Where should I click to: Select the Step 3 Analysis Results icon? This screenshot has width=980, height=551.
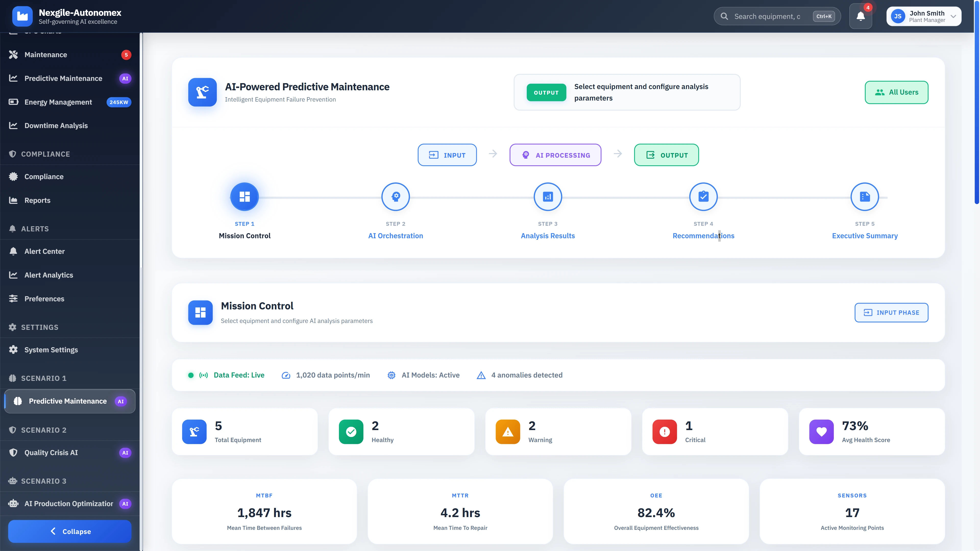click(x=547, y=197)
